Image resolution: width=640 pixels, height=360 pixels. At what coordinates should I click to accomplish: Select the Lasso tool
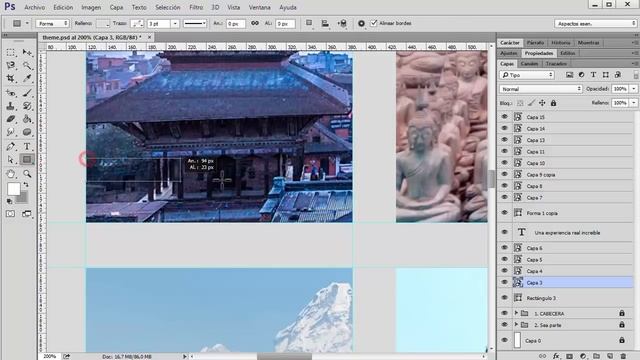pos(11,65)
